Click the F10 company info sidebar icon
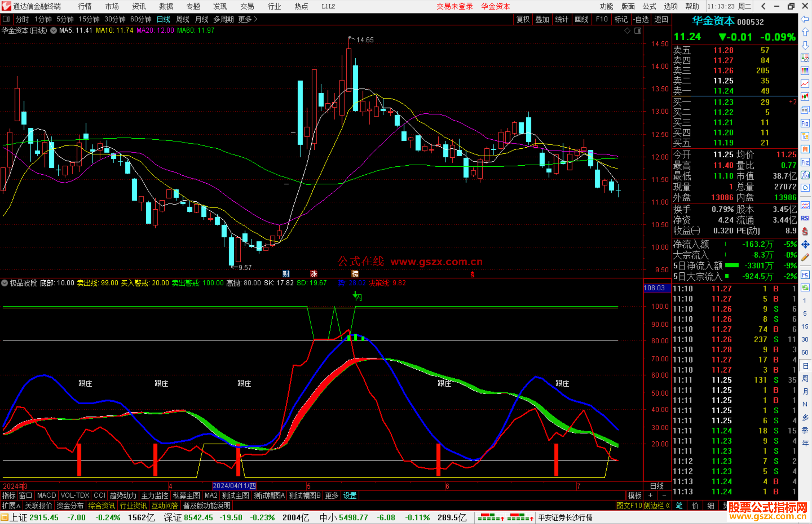This screenshot has width=812, height=524. pyautogui.click(x=805, y=123)
